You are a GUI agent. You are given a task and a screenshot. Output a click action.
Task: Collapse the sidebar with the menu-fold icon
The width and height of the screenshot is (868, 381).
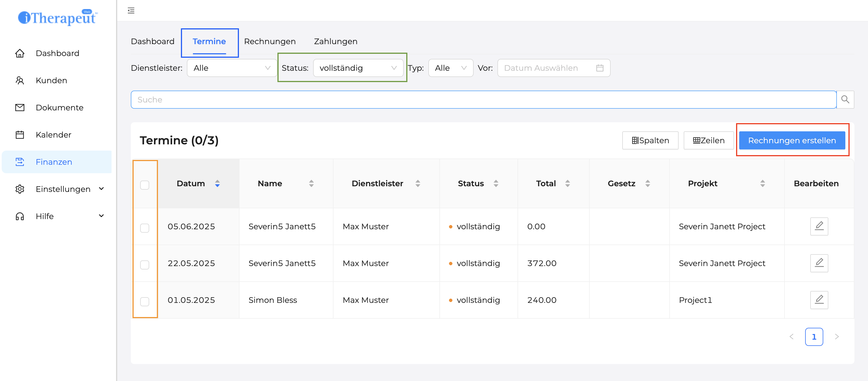pyautogui.click(x=131, y=10)
